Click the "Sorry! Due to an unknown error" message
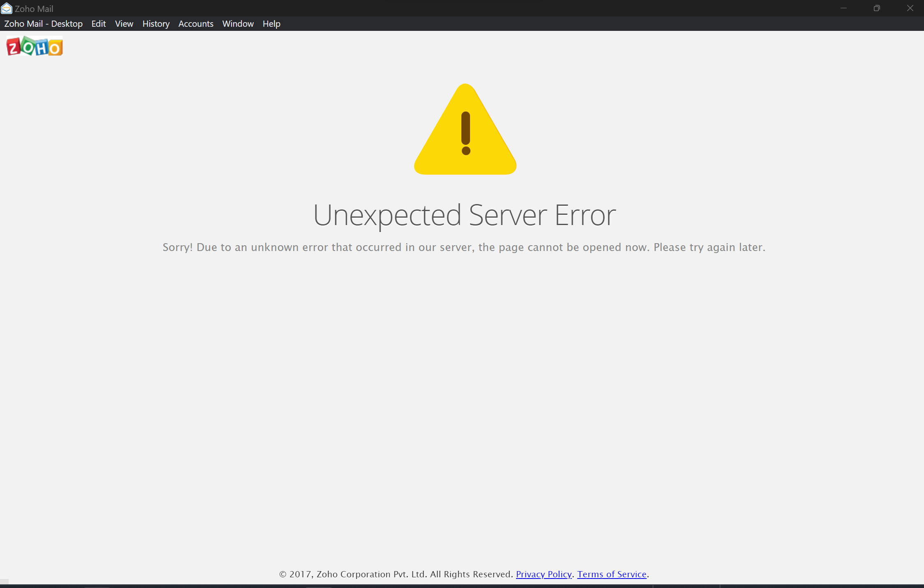Screen dimensions: 924x588 464,247
